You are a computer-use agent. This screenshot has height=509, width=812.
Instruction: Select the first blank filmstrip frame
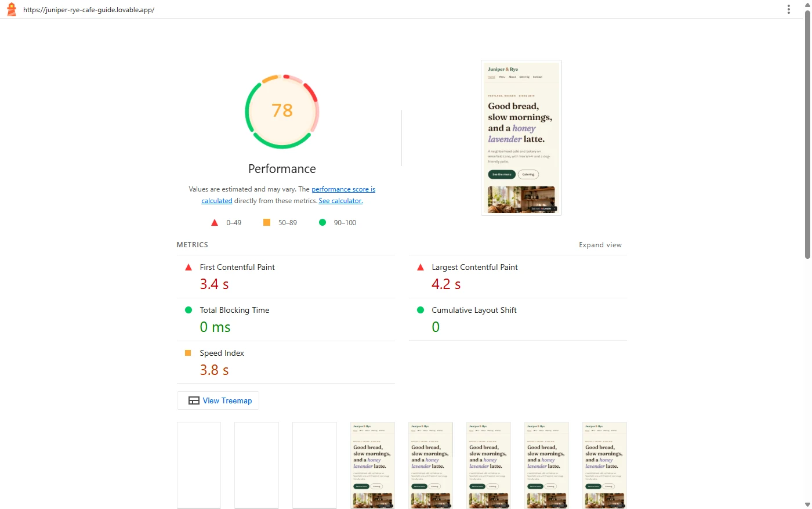[199, 465]
